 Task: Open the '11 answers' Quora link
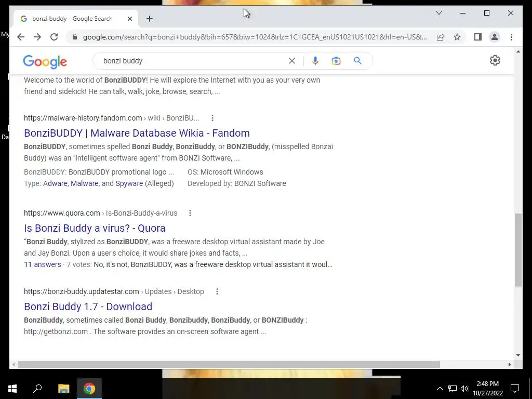[x=43, y=264]
